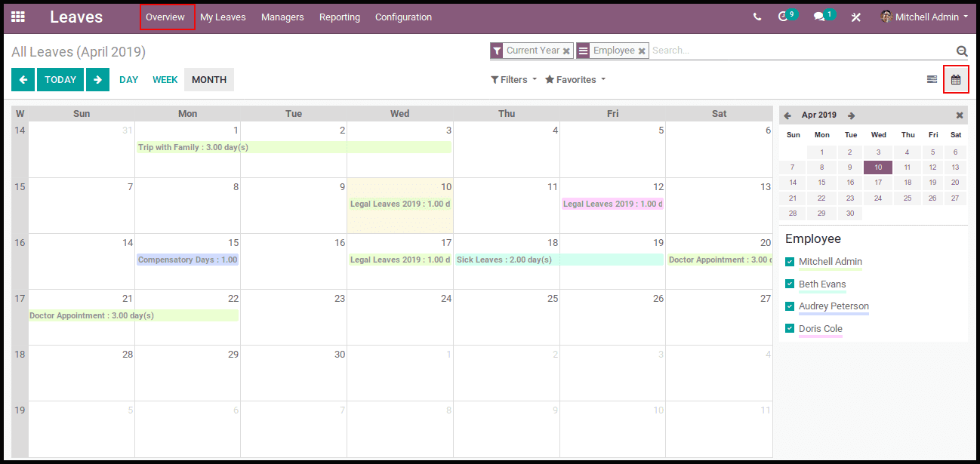Viewport: 980px width, 464px height.
Task: Open Doctor Appointment event on April 21
Action: tap(134, 315)
